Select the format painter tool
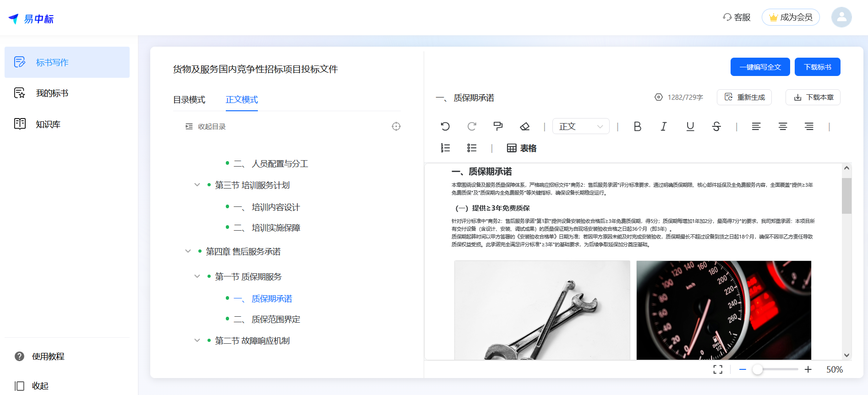The width and height of the screenshot is (868, 395). point(498,126)
